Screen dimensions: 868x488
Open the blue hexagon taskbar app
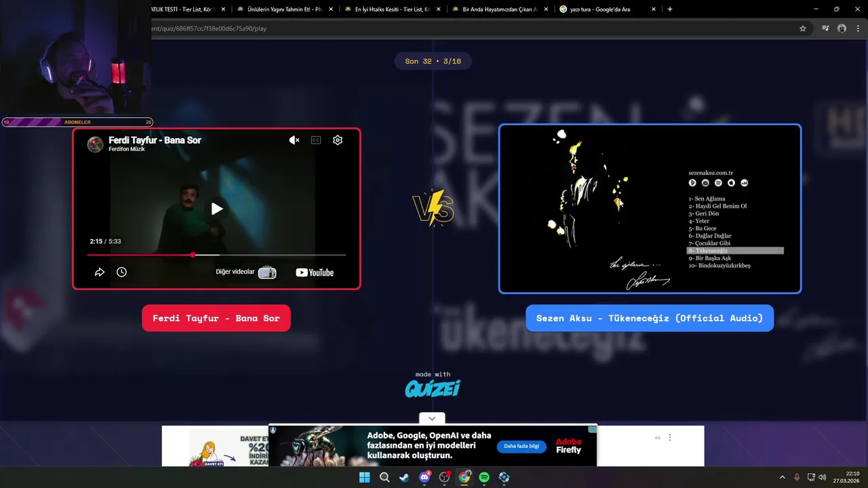[x=504, y=477]
